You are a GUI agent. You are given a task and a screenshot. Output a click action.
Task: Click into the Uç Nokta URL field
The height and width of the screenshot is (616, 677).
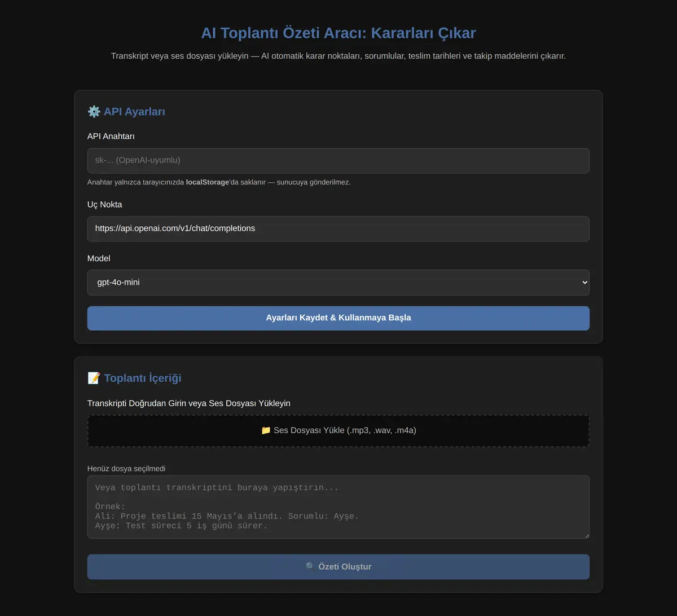338,229
